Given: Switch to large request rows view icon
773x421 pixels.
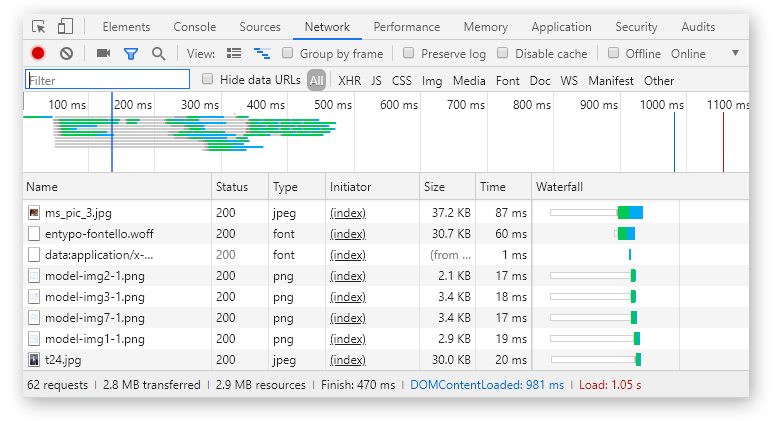Looking at the screenshot, I should coord(234,53).
